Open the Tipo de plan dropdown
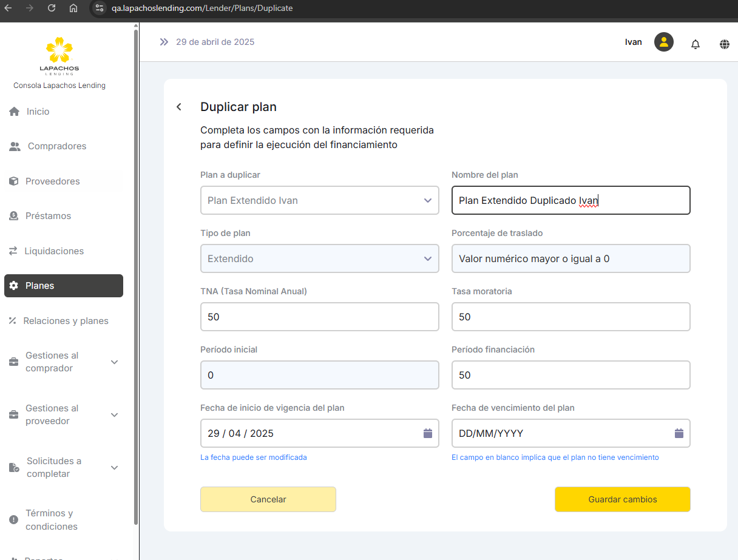The width and height of the screenshot is (738, 560). coord(319,258)
